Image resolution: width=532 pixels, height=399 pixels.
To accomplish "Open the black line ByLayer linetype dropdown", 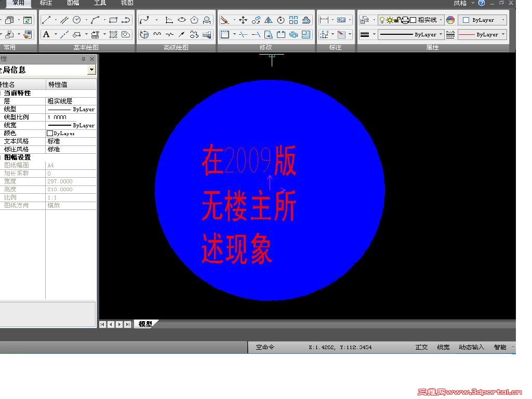I will 441,34.
